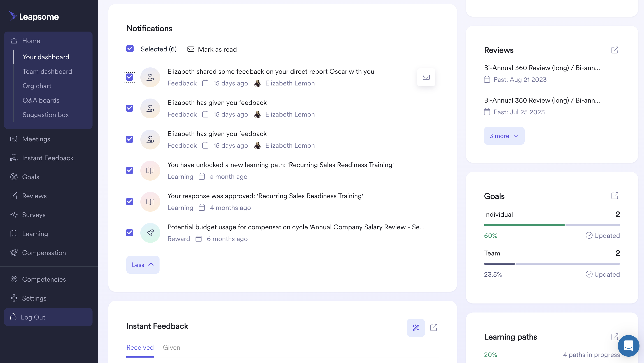Image resolution: width=644 pixels, height=363 pixels.
Task: Open Org chart
Action: [x=37, y=86]
